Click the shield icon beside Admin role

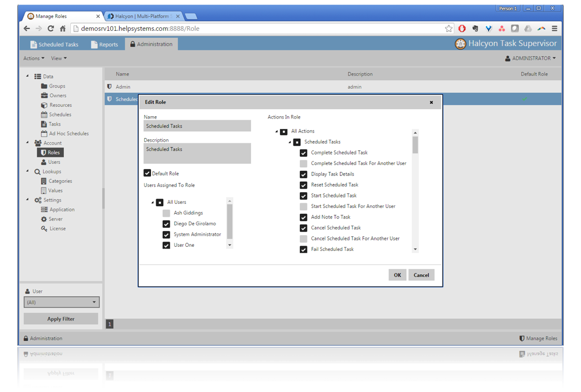(x=109, y=87)
